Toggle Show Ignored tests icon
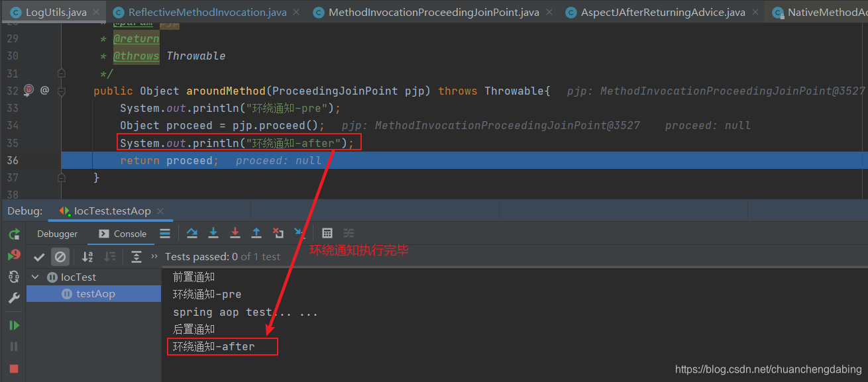868x382 pixels. coord(60,257)
